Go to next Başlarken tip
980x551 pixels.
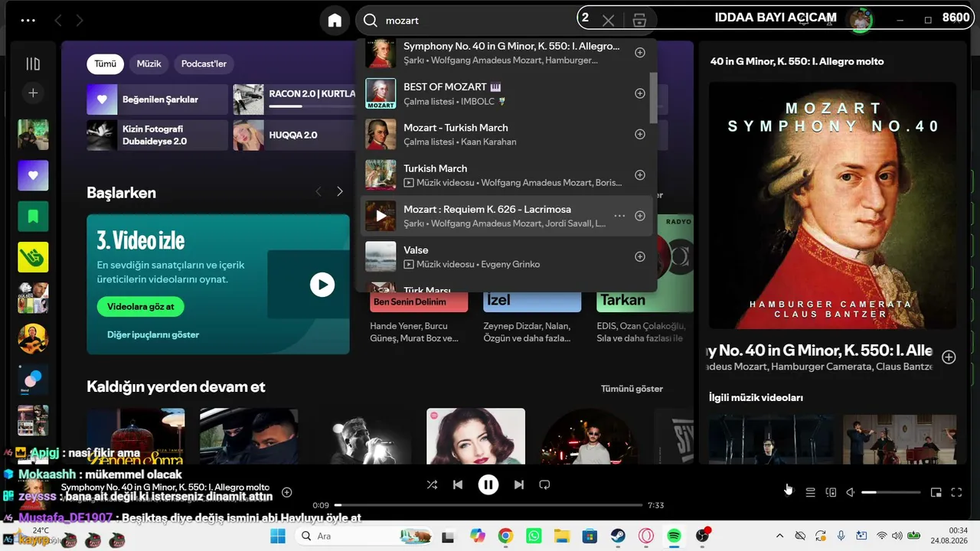click(340, 191)
